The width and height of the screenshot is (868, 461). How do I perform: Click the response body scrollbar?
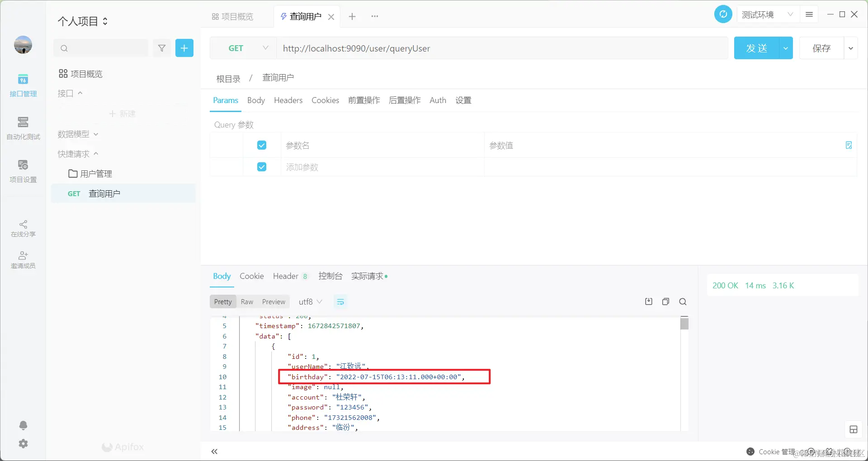[684, 323]
